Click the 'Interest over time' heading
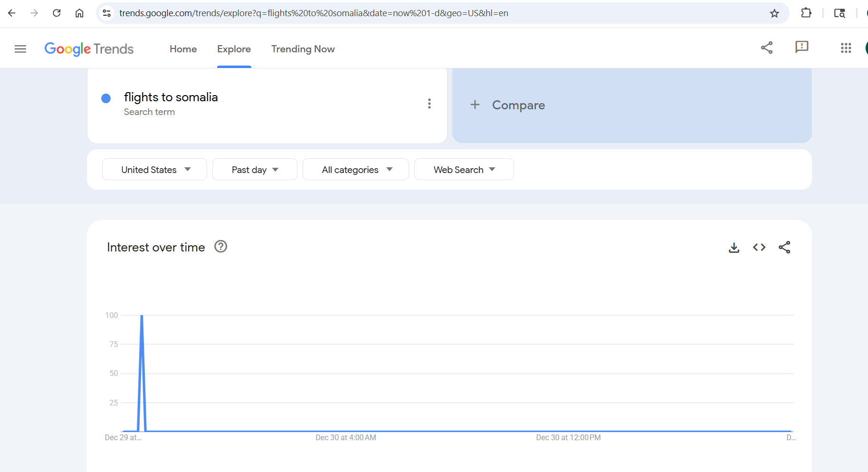868x472 pixels. point(156,247)
